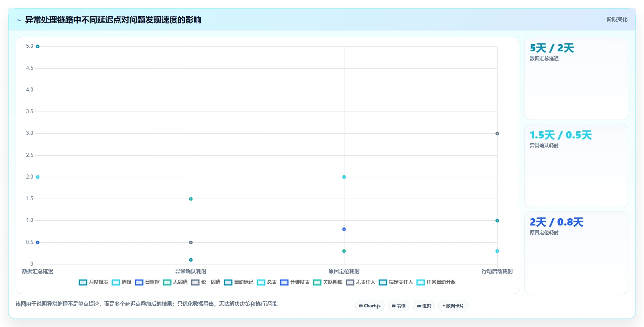Click the 0.5 point on 异常确认耗时
Viewport: 644px width, 327px height.
[191, 242]
